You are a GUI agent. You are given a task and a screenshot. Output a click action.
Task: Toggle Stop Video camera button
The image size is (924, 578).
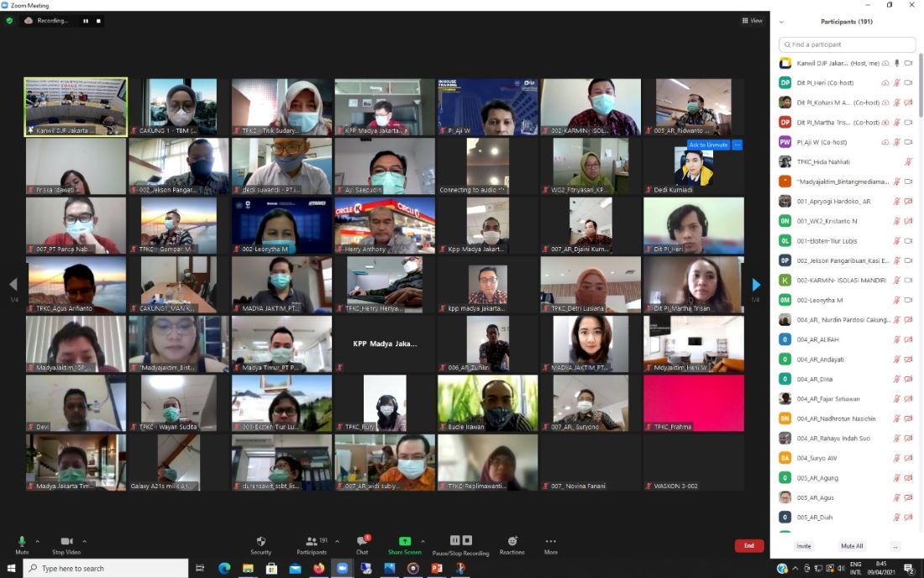click(66, 543)
